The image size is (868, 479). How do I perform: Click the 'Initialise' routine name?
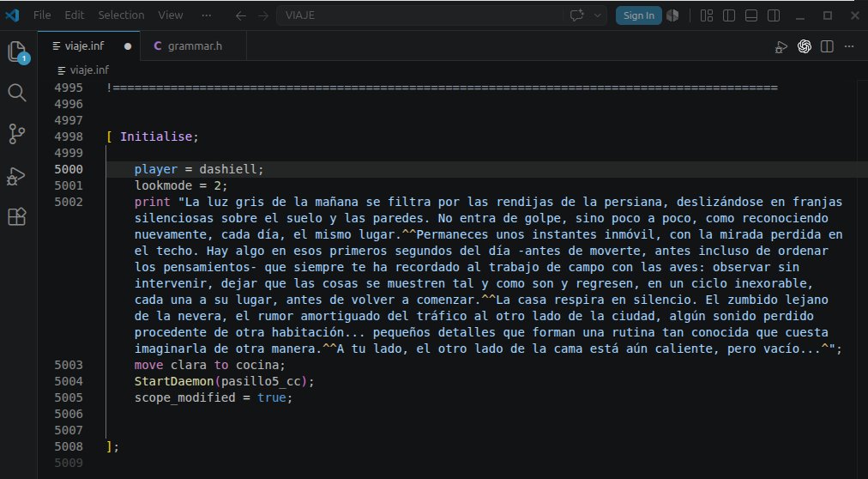tap(156, 136)
